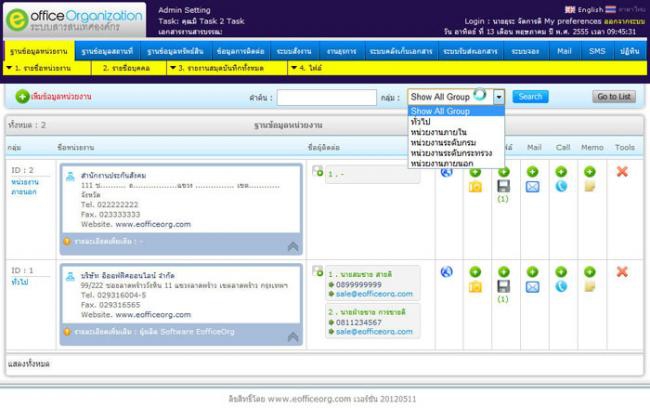The height and width of the screenshot is (408, 650).
Task: Delete ID : 2 unit with red X
Action: (x=622, y=171)
